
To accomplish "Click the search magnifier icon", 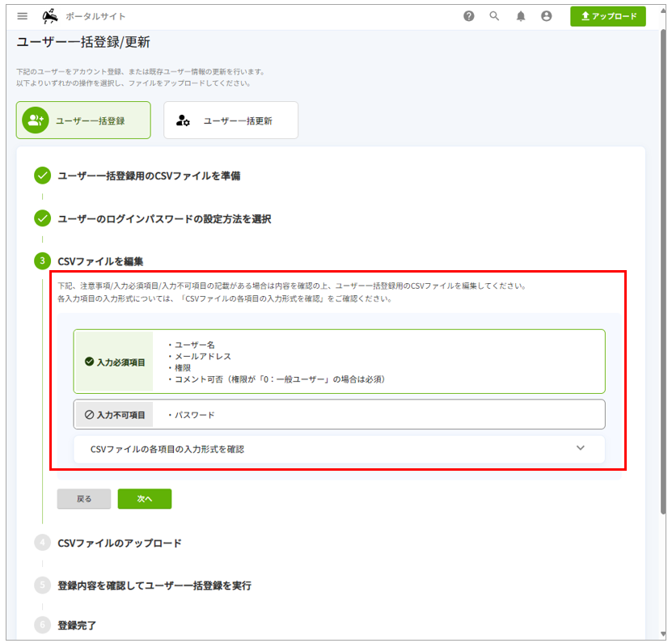I will click(x=495, y=16).
